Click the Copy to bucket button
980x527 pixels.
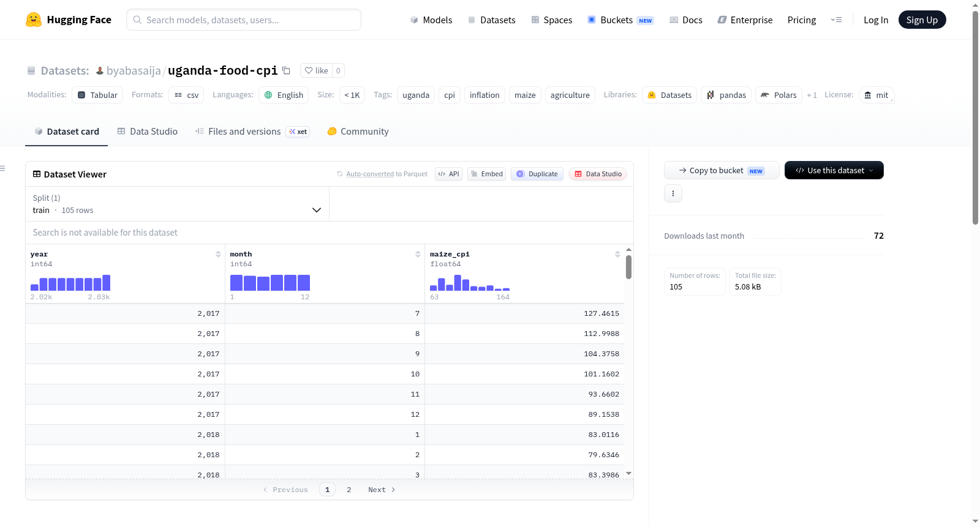pos(722,170)
